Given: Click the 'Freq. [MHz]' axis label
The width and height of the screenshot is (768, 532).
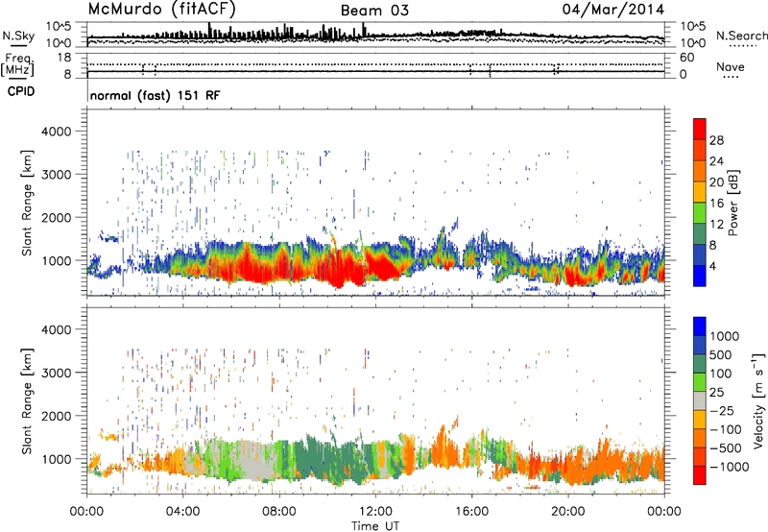Looking at the screenshot, I should point(18,65).
